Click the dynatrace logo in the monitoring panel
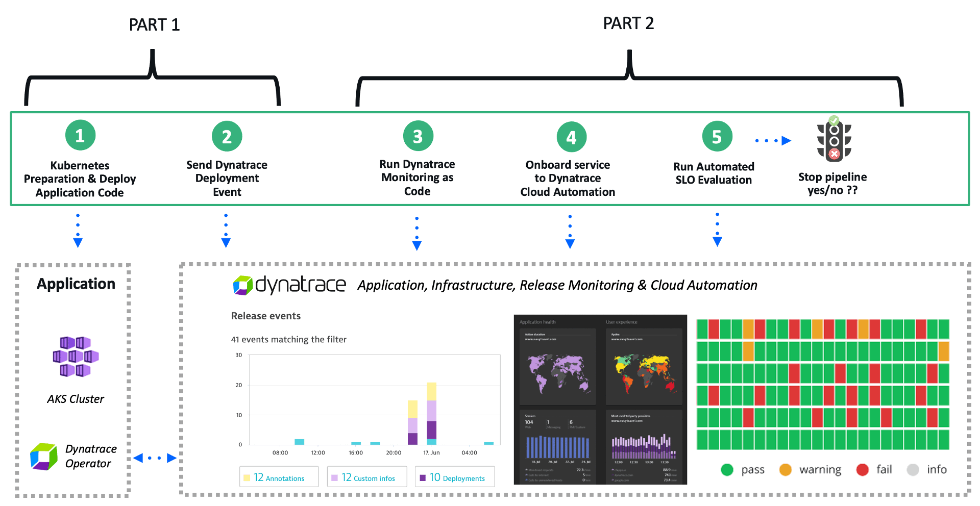Image resolution: width=980 pixels, height=506 pixels. point(289,285)
